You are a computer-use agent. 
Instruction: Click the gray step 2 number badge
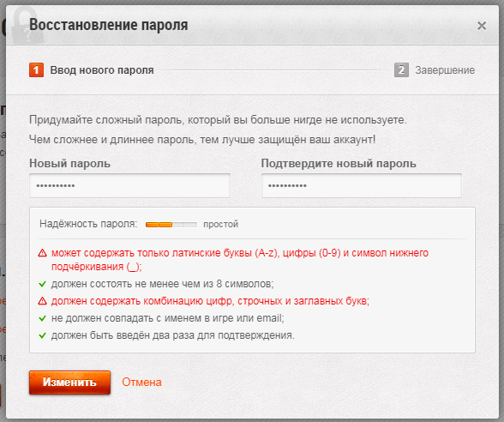[x=401, y=70]
